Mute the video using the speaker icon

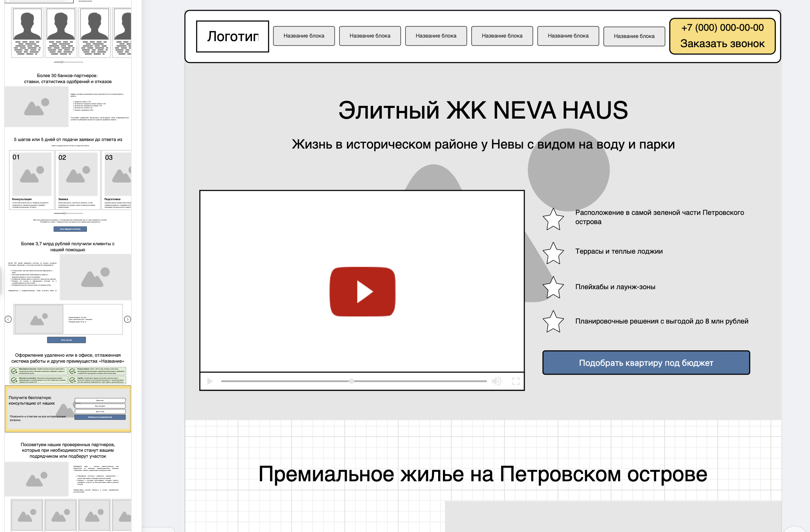pyautogui.click(x=496, y=381)
